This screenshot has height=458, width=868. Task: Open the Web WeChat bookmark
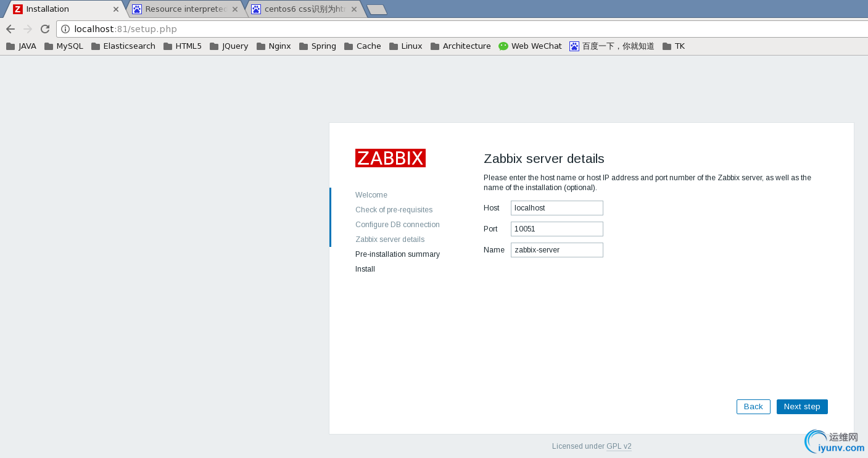coord(531,46)
